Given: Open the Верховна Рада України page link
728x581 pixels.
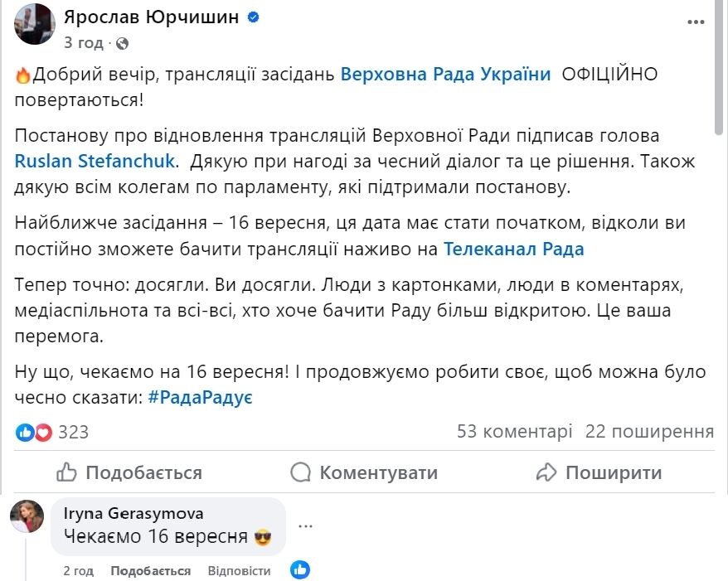Looking at the screenshot, I should (446, 73).
